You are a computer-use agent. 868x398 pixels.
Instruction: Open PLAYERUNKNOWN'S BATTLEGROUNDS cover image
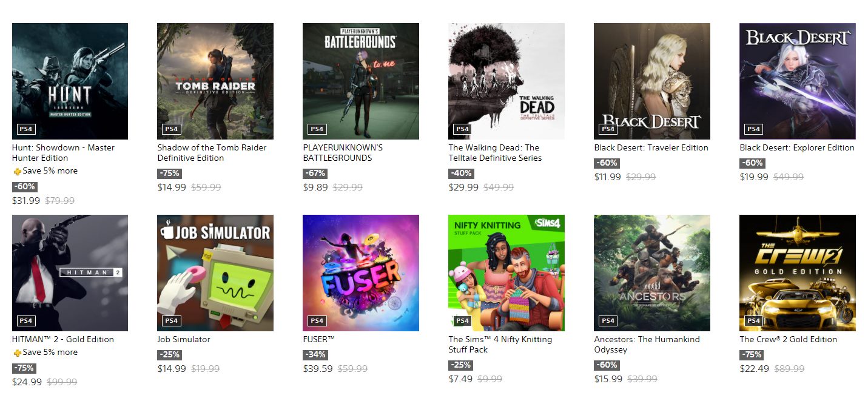pyautogui.click(x=361, y=81)
